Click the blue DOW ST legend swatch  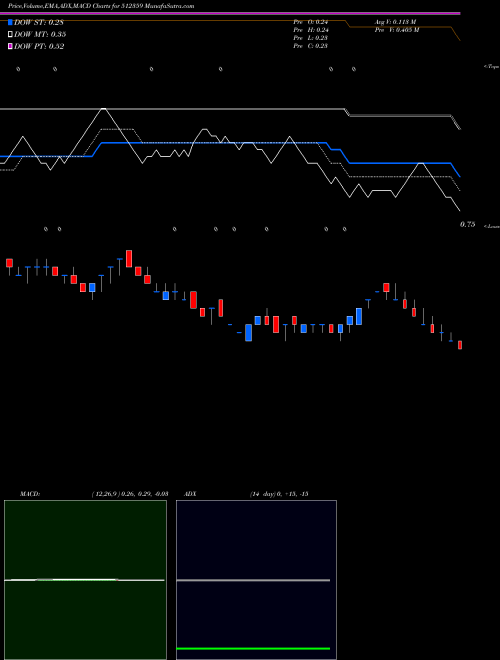(x=10, y=22)
